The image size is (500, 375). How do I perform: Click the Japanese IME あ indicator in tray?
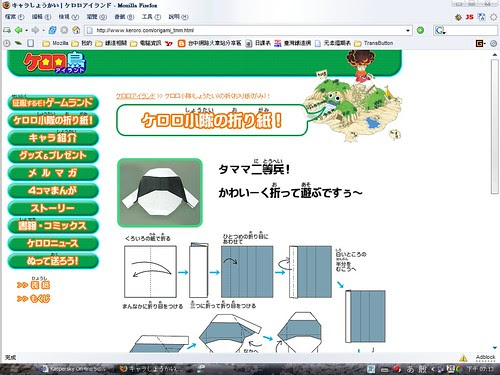tap(410, 369)
